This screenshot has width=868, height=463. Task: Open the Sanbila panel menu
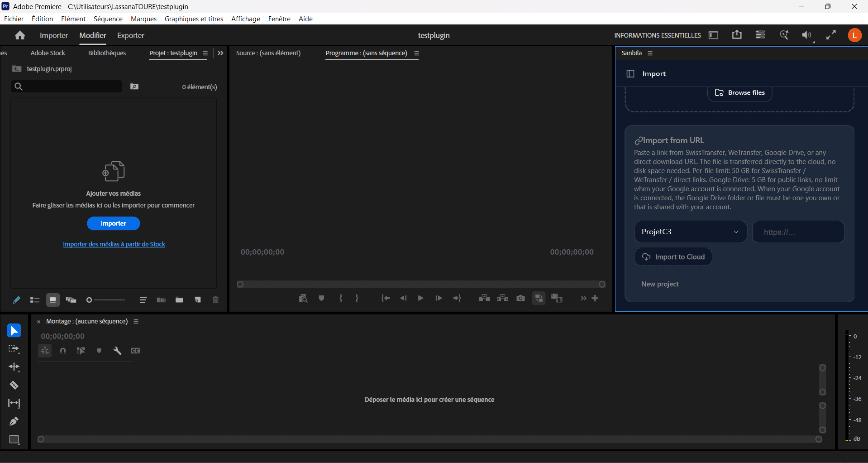tap(650, 53)
